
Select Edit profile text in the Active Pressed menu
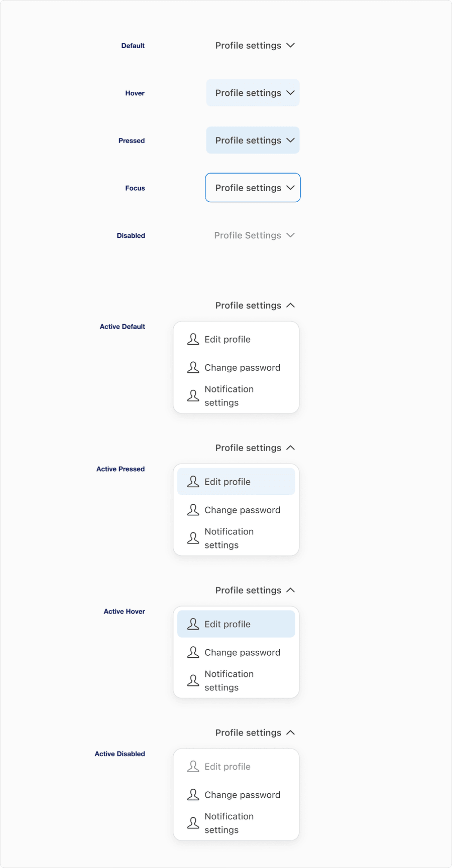pos(228,482)
